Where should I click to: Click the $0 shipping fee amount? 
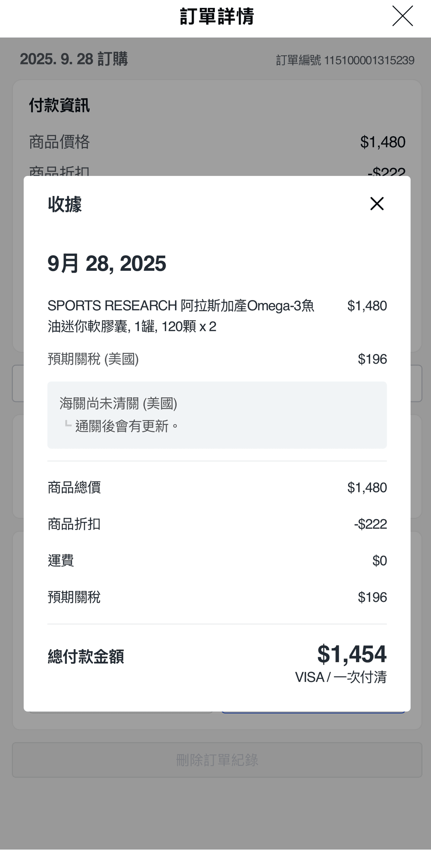click(379, 561)
